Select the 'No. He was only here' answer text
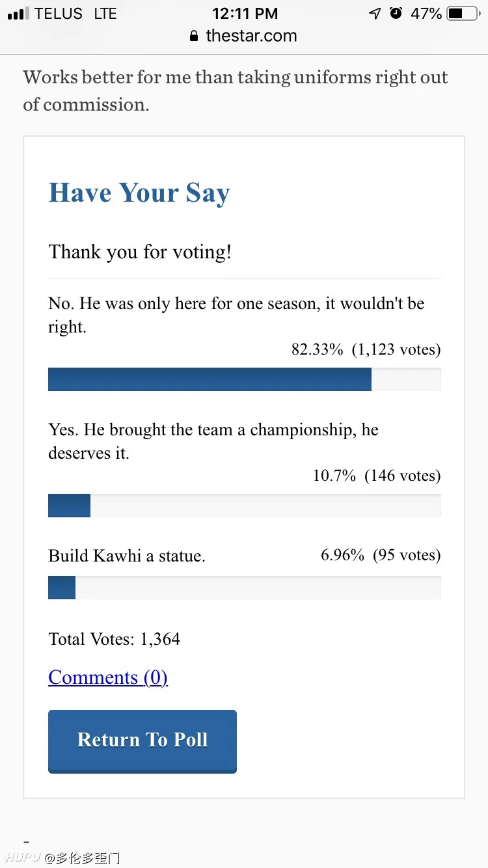This screenshot has width=488, height=868. click(236, 315)
